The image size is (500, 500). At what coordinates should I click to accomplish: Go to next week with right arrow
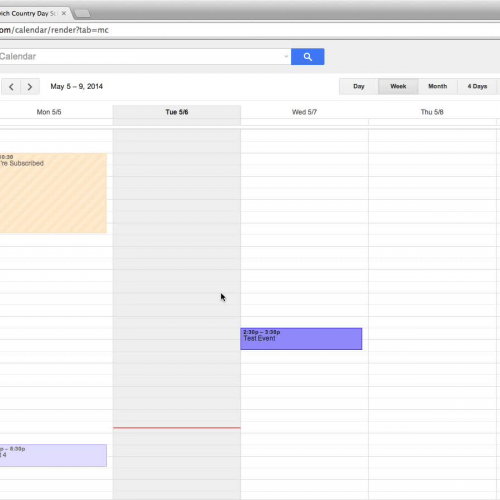(x=30, y=87)
